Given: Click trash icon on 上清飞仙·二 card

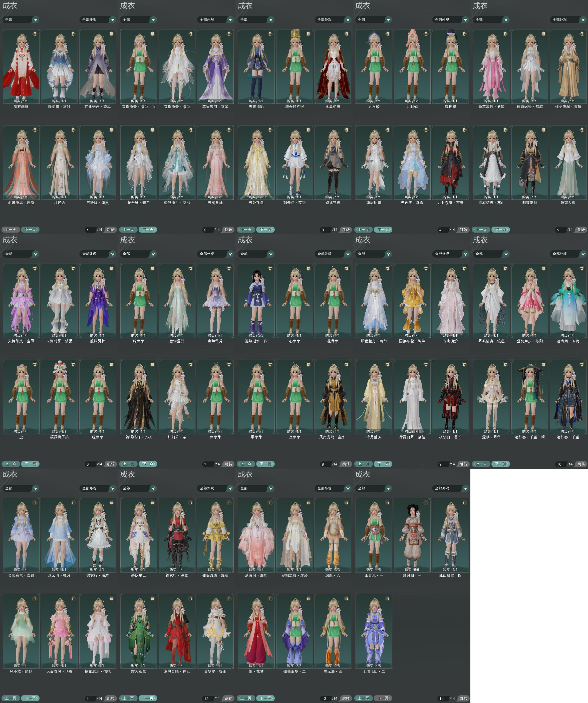Looking at the screenshot, I should [x=387, y=598].
